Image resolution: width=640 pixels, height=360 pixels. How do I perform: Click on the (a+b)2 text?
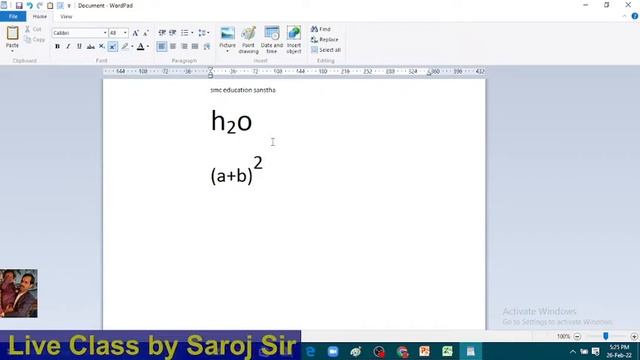tap(237, 170)
